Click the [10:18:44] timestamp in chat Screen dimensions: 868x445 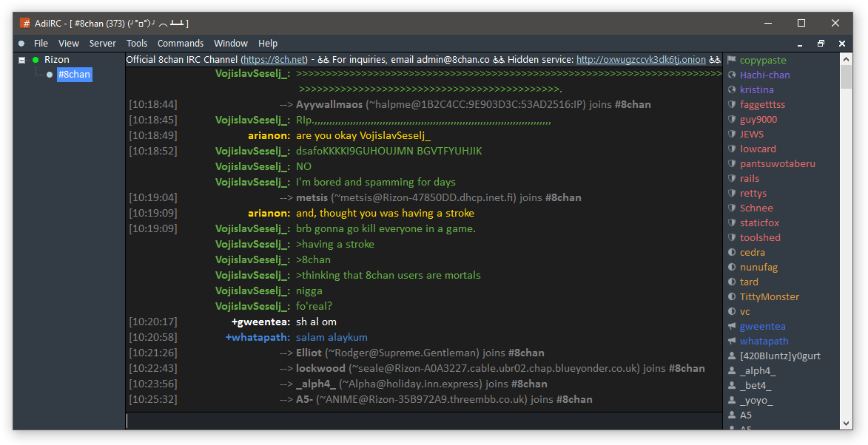click(152, 104)
